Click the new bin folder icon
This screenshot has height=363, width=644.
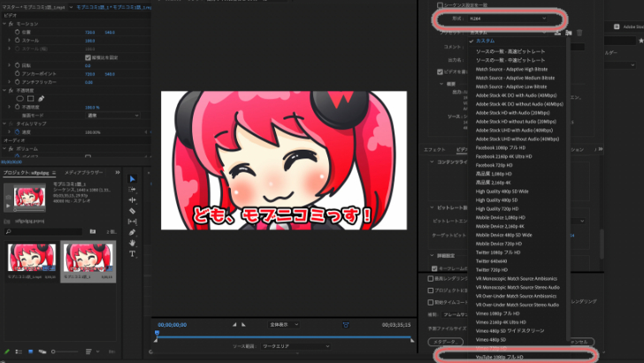pyautogui.click(x=93, y=232)
